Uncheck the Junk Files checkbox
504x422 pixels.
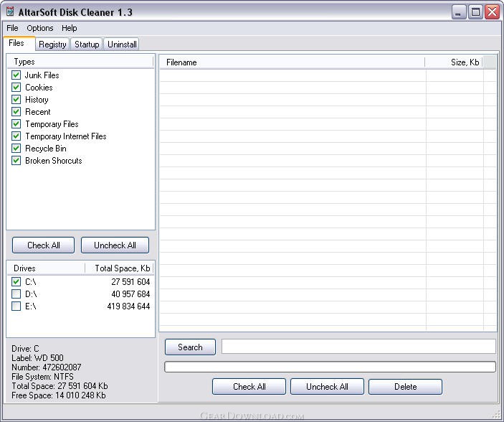(x=16, y=75)
